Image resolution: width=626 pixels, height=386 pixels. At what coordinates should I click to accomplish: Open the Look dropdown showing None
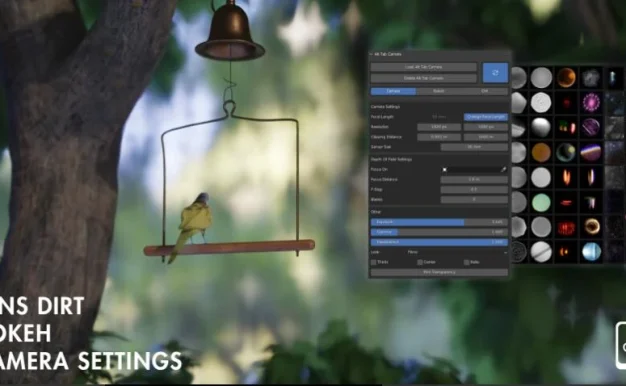[x=457, y=252]
